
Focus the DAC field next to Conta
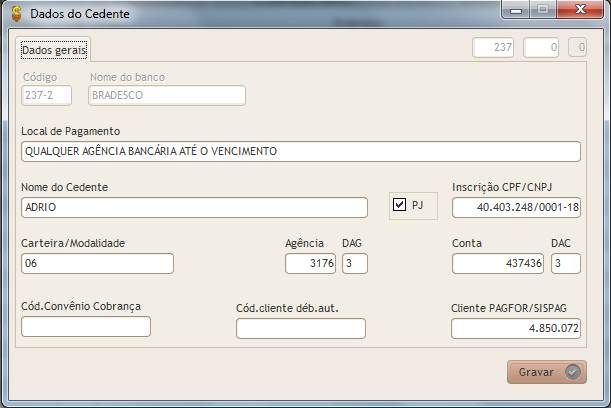click(x=566, y=263)
